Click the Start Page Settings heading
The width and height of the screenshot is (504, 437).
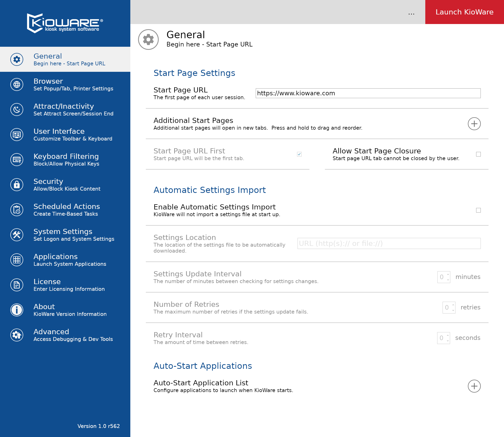coord(194,73)
